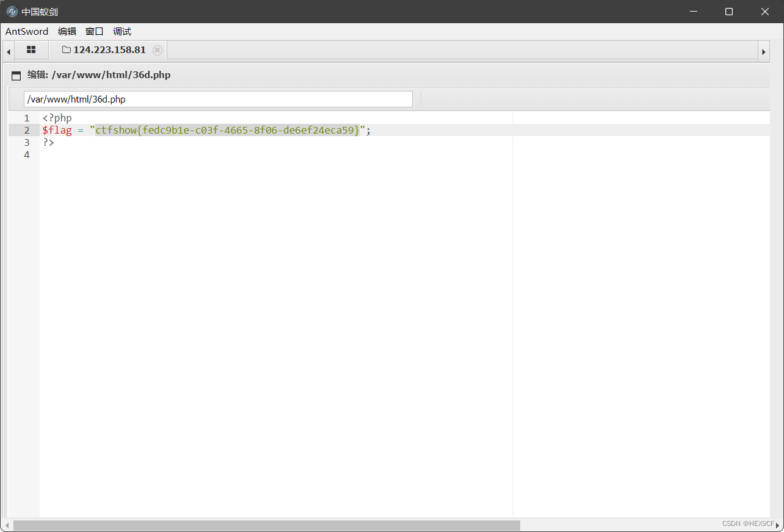Click the tab bar left arrow

[9, 52]
